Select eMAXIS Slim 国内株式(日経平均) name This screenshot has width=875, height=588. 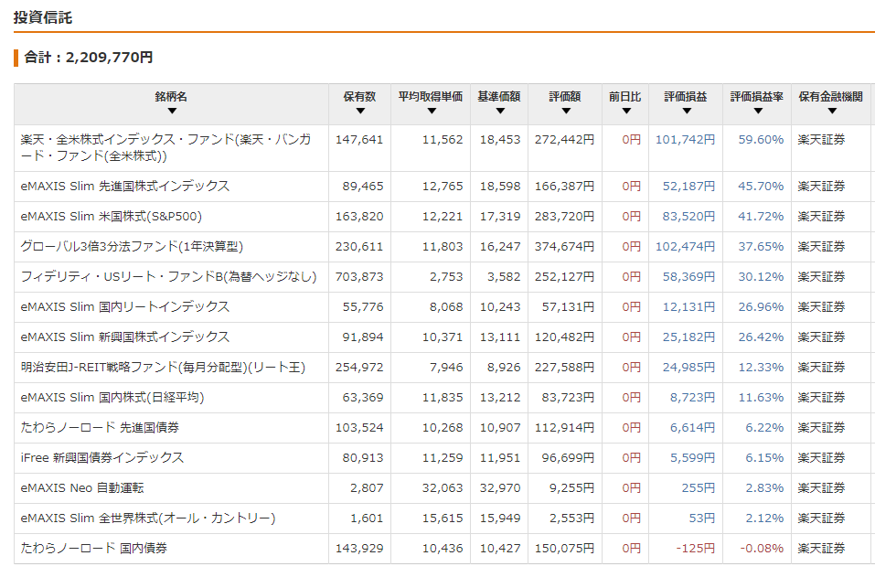tap(112, 397)
